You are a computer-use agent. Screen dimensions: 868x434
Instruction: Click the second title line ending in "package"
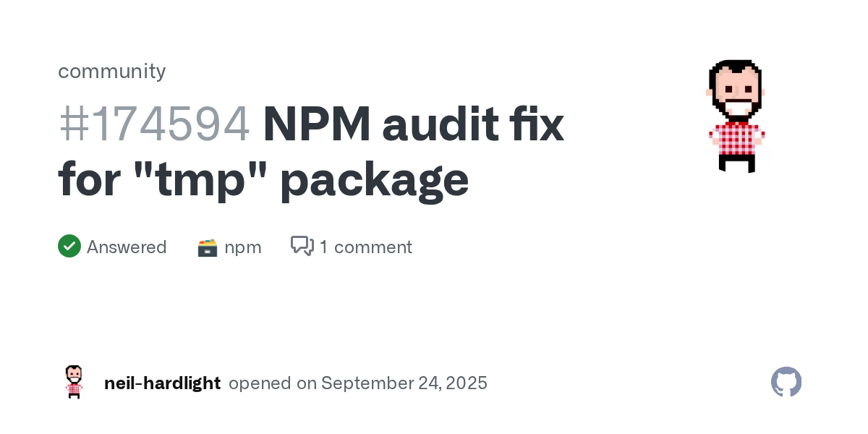pyautogui.click(x=264, y=180)
